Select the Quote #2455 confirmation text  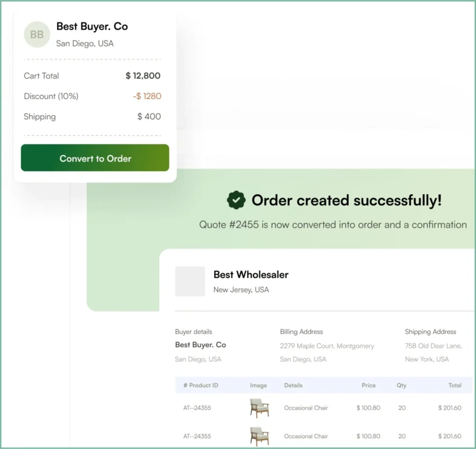coord(332,224)
